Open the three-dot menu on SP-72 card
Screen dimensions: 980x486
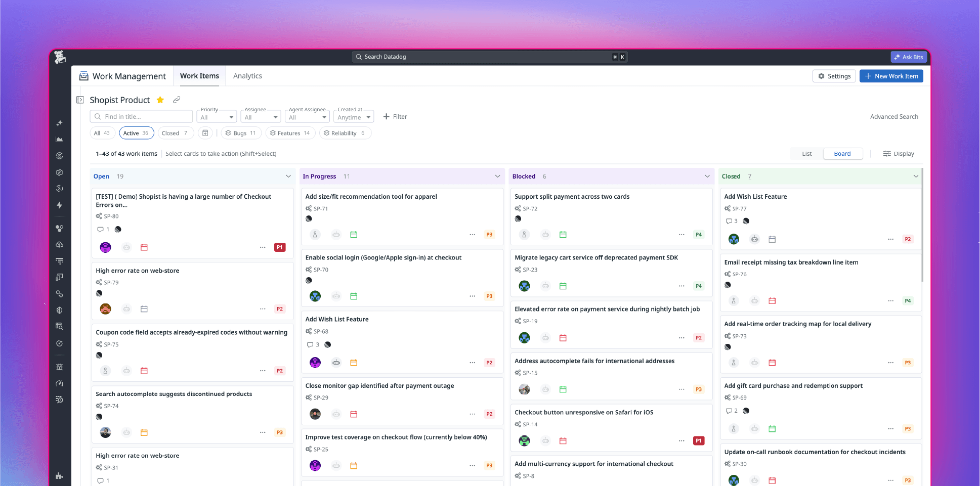(x=682, y=235)
